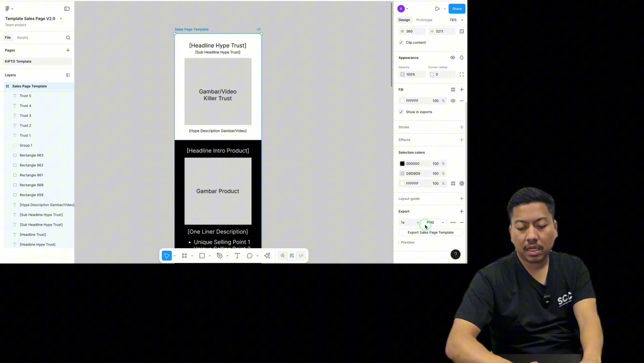This screenshot has width=644, height=363.
Task: Open the help question mark button
Action: (x=455, y=254)
